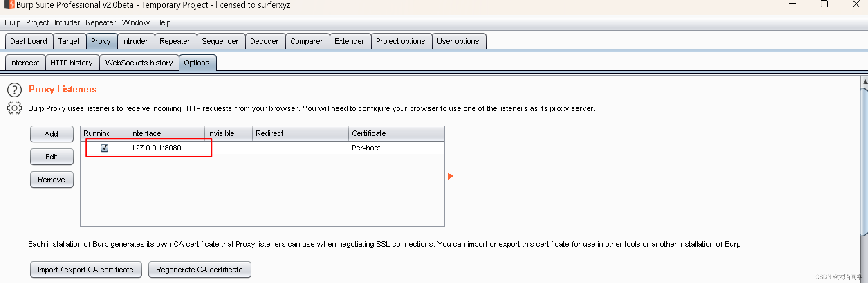Click Regenerate CA certificate button

(x=200, y=270)
